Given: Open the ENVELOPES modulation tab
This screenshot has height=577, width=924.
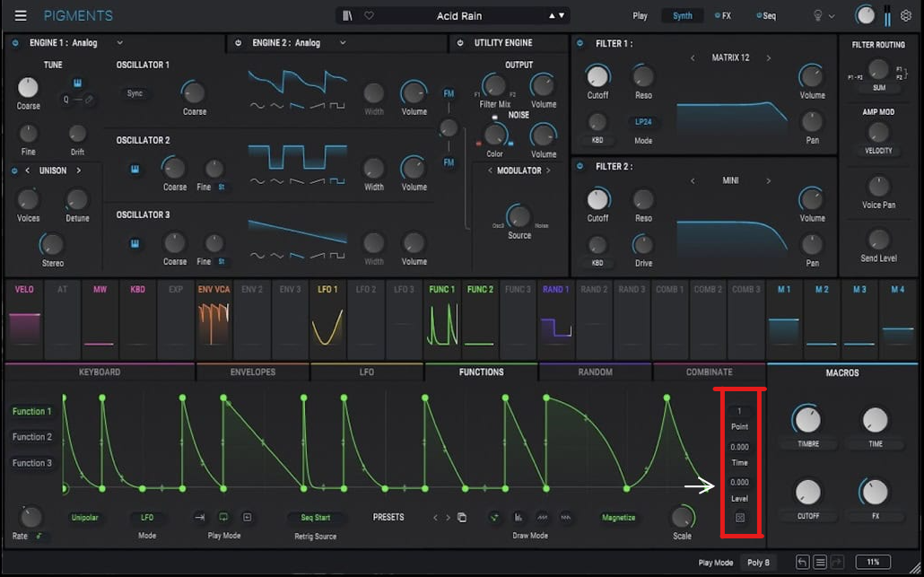Looking at the screenshot, I should point(253,372).
